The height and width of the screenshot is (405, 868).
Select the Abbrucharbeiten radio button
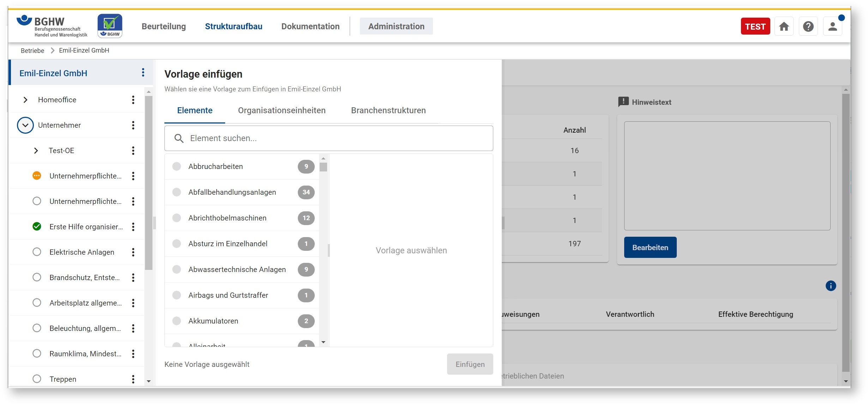coord(177,167)
